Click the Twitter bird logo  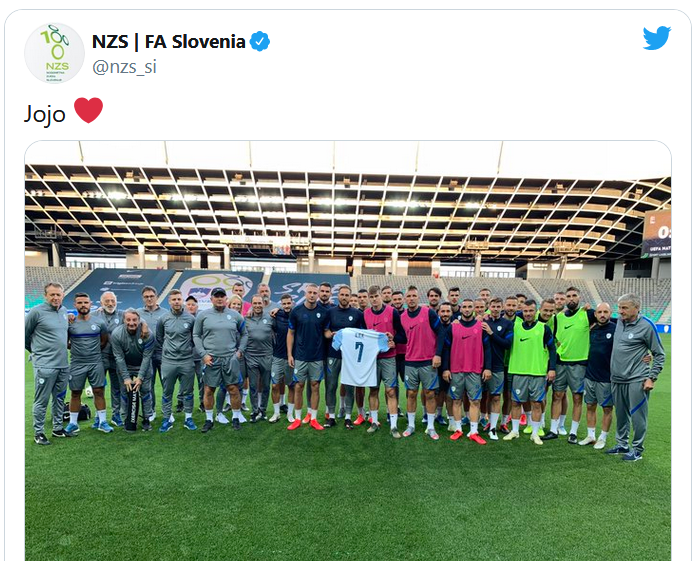tap(657, 38)
